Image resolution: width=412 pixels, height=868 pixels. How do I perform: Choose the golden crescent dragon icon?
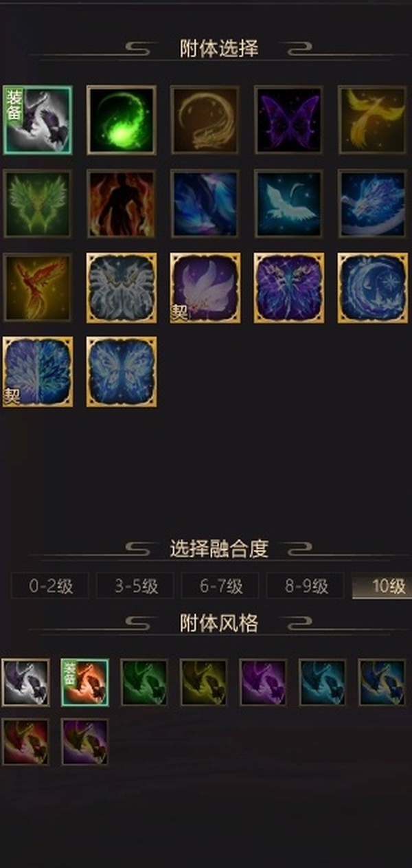coord(205,120)
